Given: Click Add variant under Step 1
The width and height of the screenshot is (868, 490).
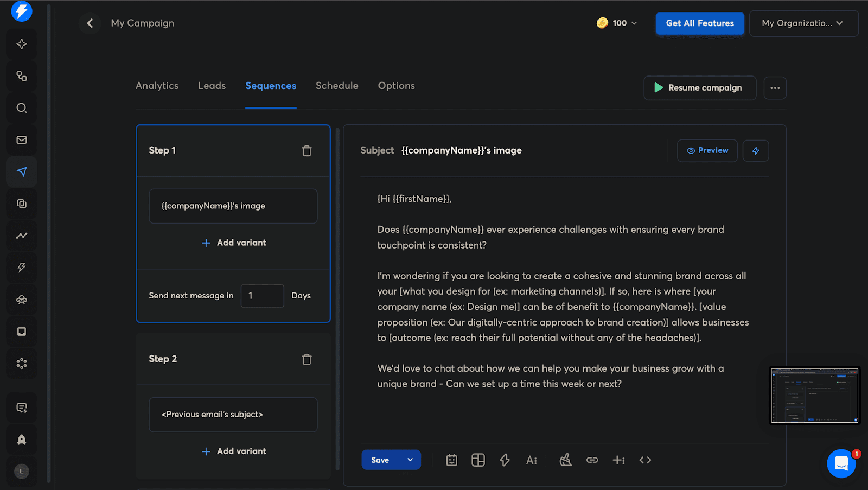Looking at the screenshot, I should pos(234,243).
